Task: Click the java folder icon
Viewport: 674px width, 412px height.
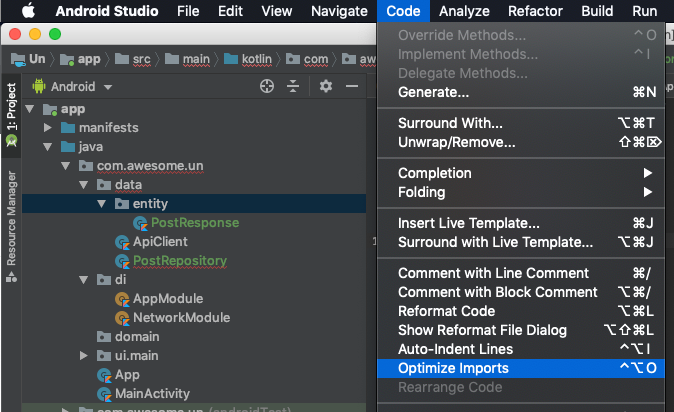Action: 68,147
